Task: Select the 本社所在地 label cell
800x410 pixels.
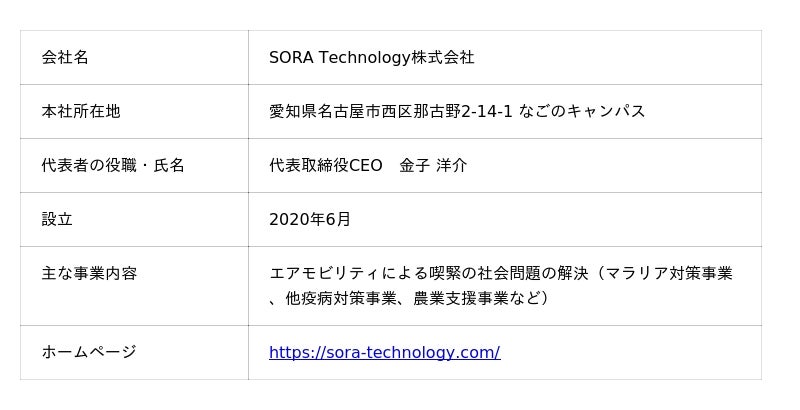Action: pos(81,111)
